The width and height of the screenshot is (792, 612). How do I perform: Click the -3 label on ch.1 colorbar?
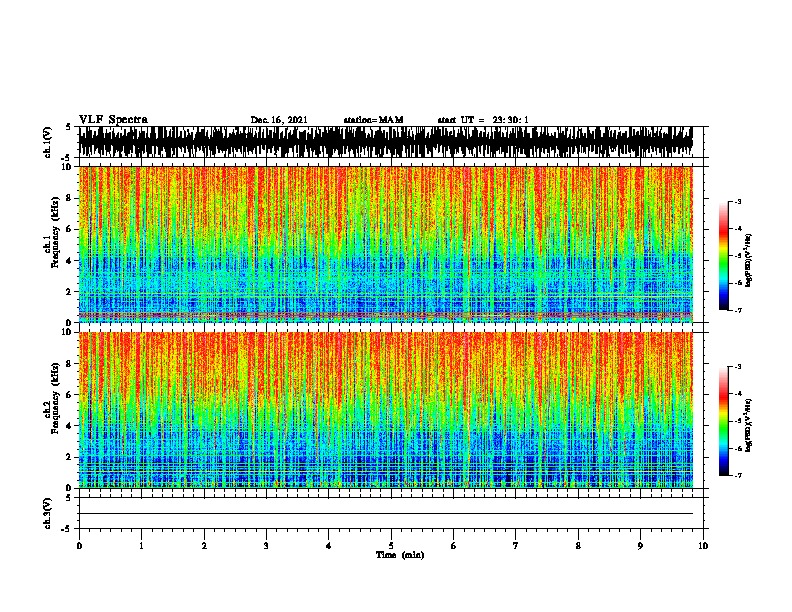[738, 201]
